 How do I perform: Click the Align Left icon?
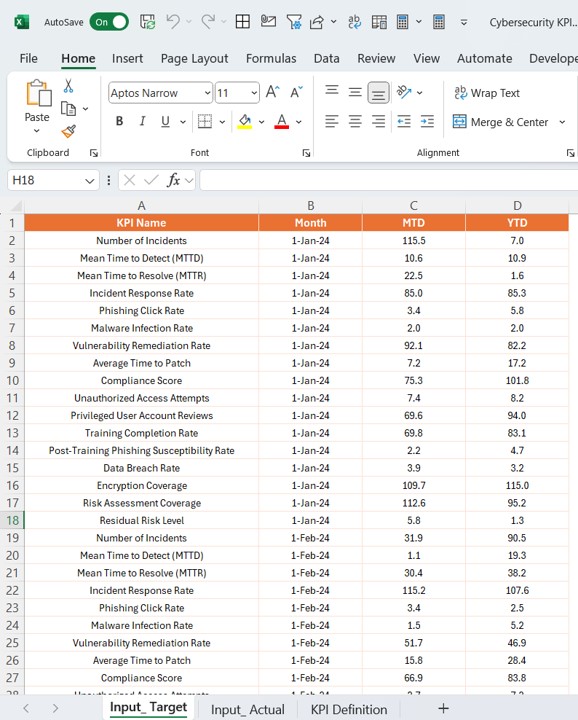(x=331, y=121)
